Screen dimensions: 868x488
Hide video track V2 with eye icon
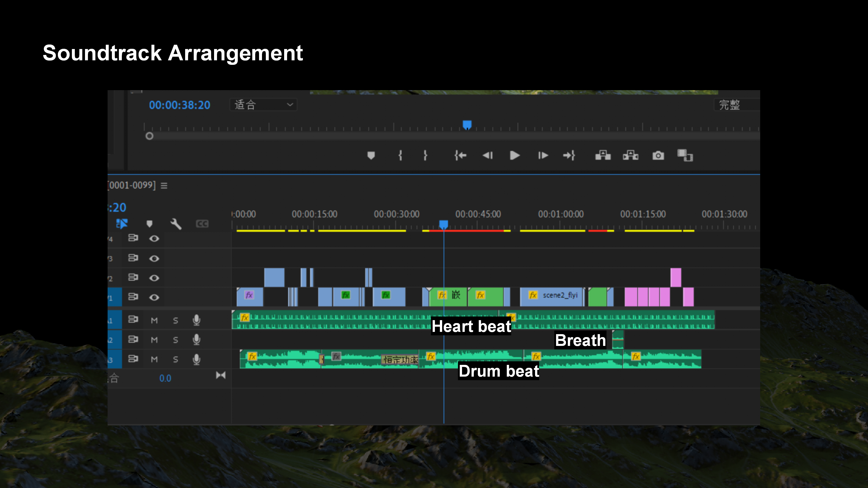coord(154,278)
